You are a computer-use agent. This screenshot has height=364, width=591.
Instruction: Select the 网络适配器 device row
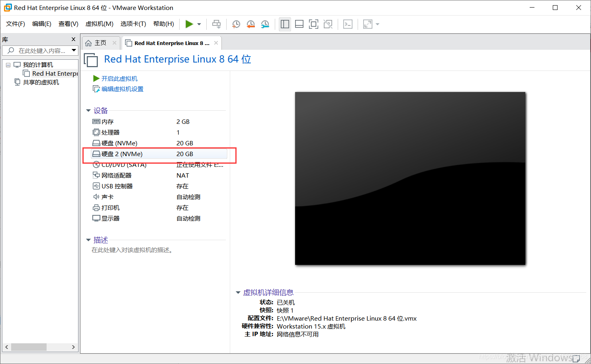tap(159, 175)
